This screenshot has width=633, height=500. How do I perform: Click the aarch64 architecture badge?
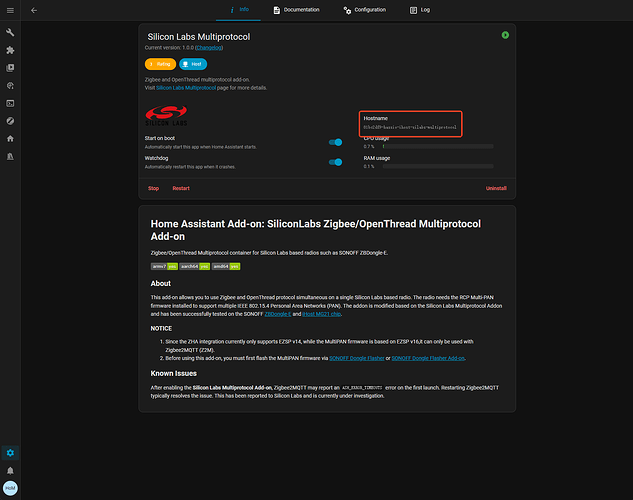tap(195, 266)
